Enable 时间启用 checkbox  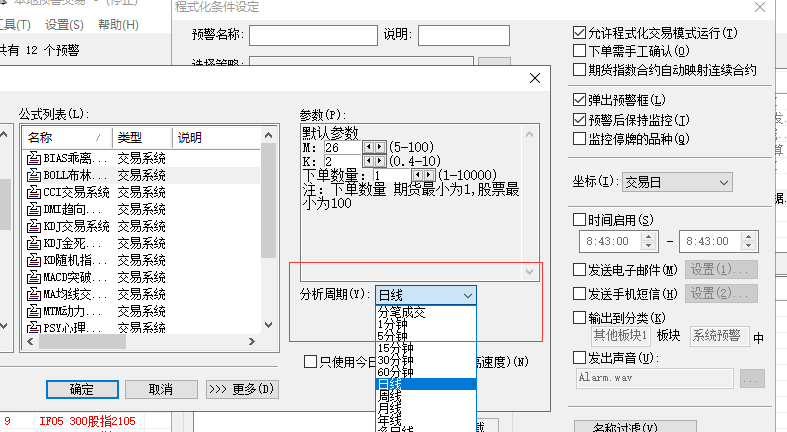coord(579,220)
